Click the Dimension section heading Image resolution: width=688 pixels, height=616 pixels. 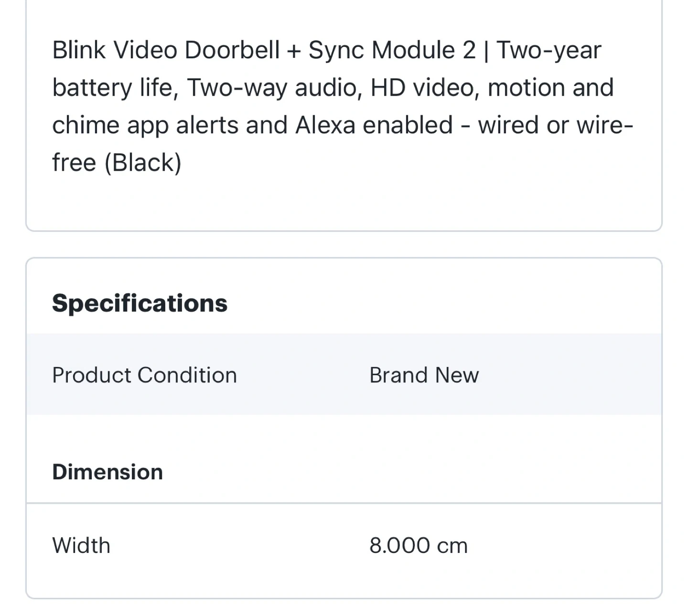[x=107, y=472]
